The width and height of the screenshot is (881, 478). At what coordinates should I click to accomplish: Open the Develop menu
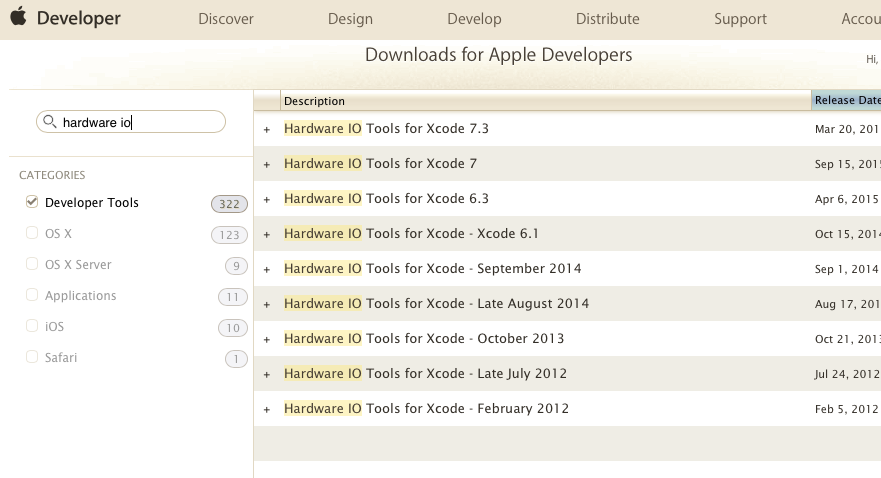[x=474, y=19]
